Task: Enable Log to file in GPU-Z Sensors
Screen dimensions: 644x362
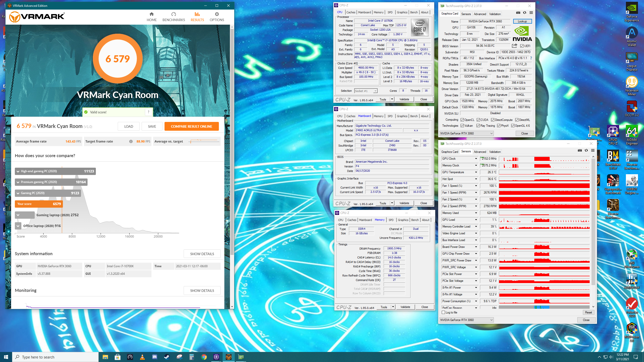Action: [444, 312]
